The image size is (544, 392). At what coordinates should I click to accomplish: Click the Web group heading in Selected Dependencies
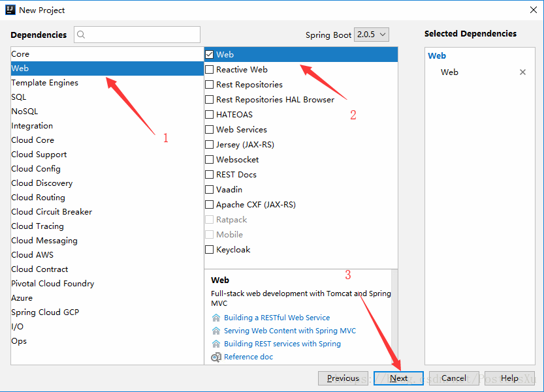point(437,56)
